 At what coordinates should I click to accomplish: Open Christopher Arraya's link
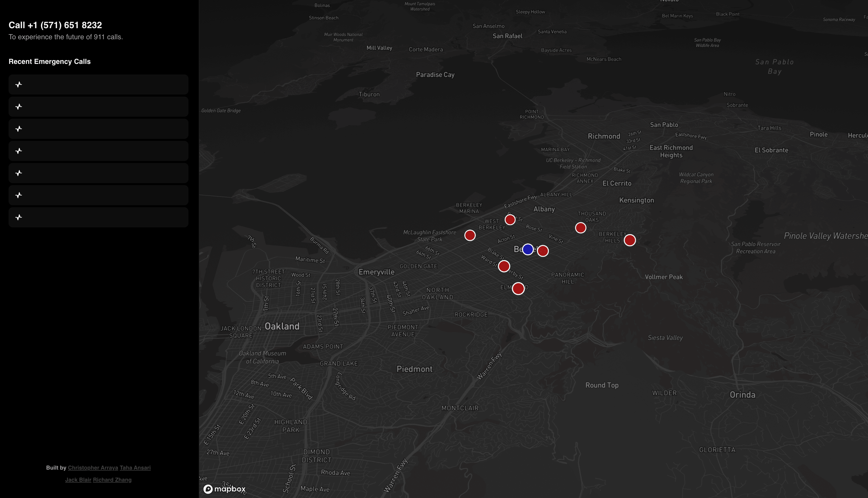(x=93, y=468)
